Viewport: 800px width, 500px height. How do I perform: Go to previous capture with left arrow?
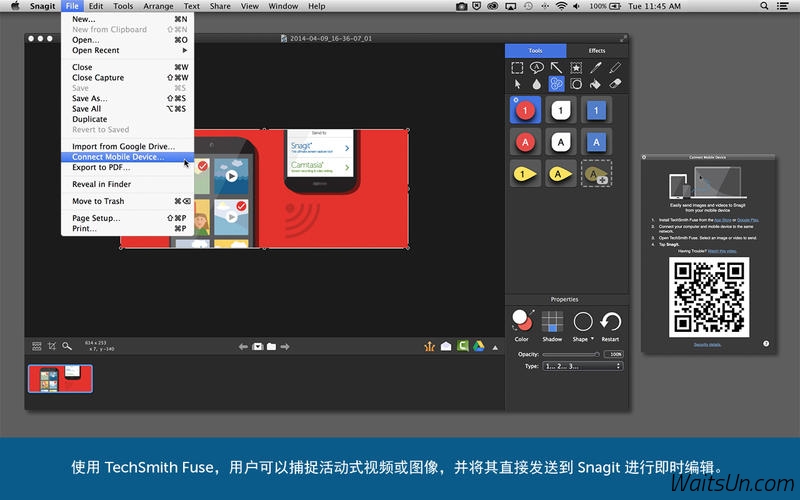(243, 347)
